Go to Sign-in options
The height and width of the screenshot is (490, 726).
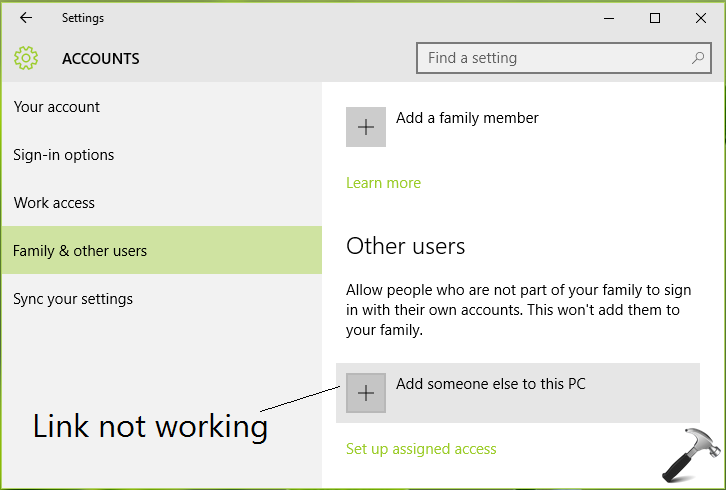(64, 155)
